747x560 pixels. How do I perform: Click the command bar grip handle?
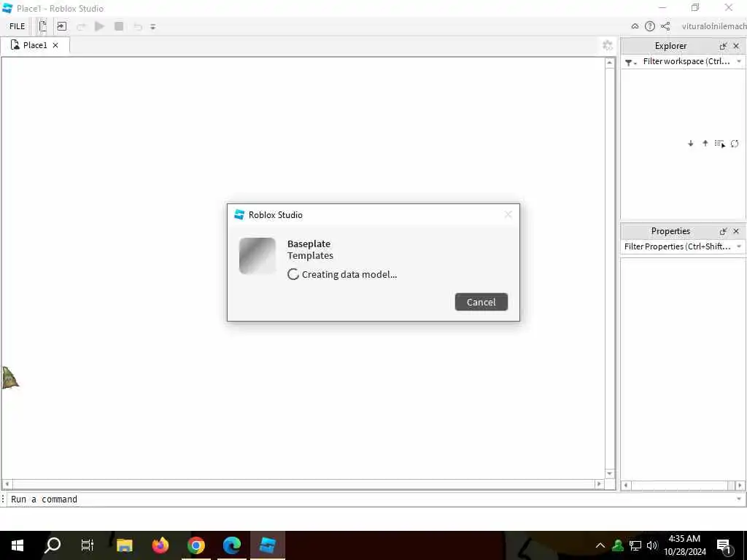4,499
